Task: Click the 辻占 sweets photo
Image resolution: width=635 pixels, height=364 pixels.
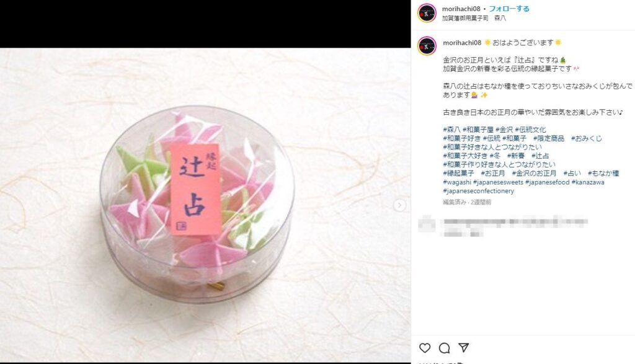Action: click(205, 205)
